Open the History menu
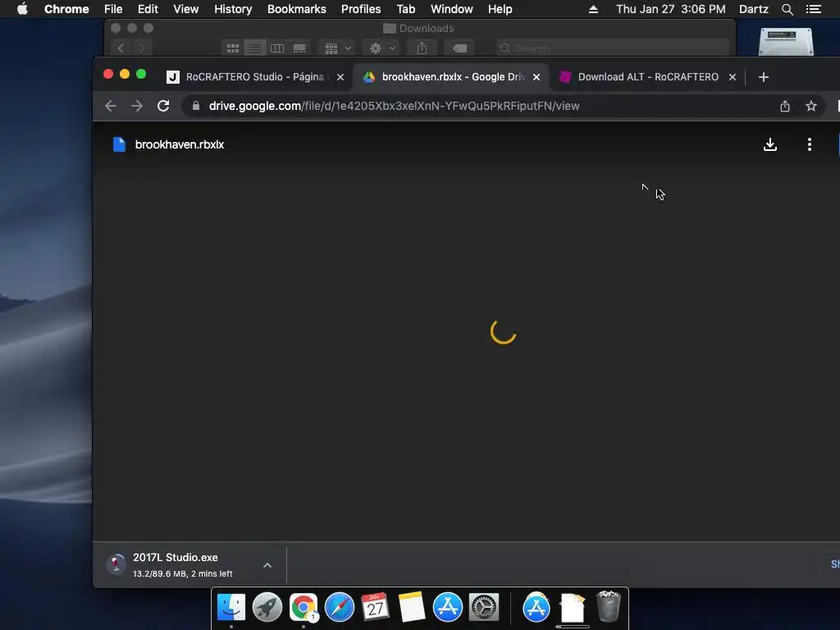The height and width of the screenshot is (630, 840). 233,9
